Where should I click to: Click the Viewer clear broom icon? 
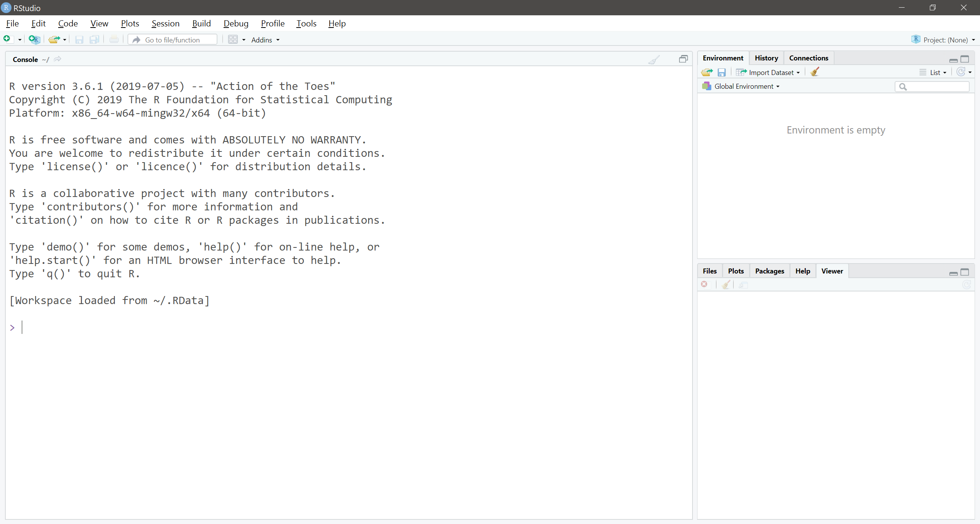click(x=726, y=284)
